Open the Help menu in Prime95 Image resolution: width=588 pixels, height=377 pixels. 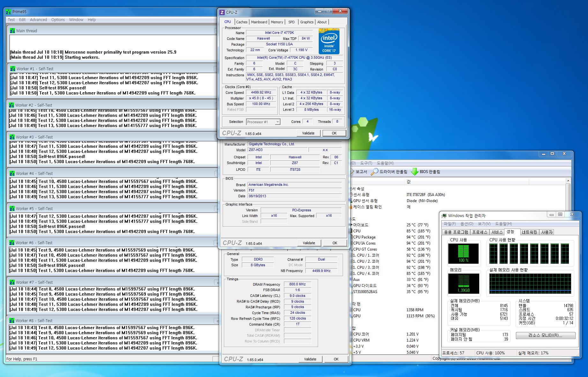(x=92, y=20)
